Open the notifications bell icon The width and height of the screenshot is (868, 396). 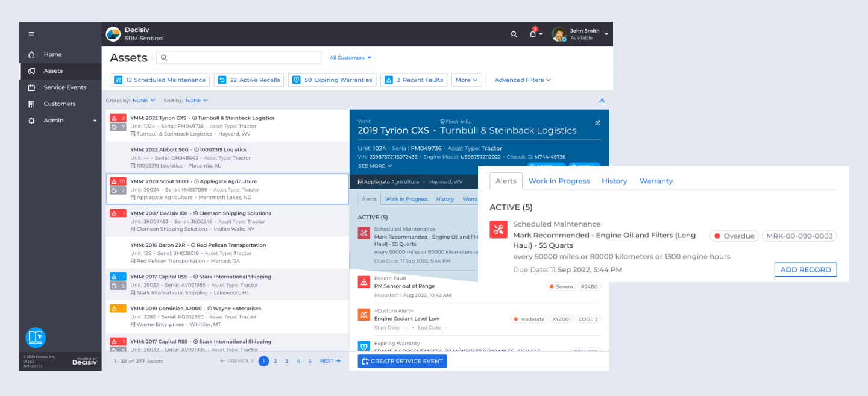click(533, 34)
